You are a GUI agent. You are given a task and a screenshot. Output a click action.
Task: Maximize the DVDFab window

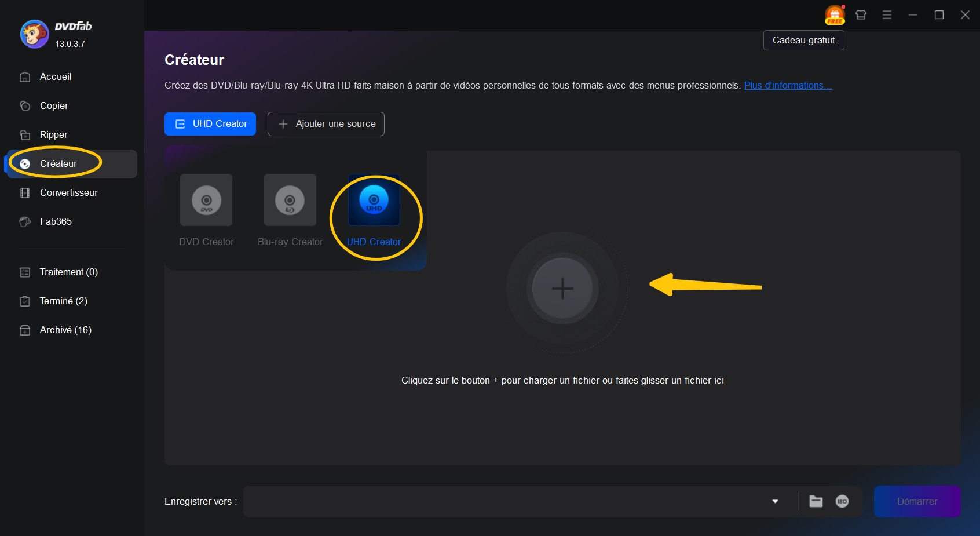tap(939, 15)
